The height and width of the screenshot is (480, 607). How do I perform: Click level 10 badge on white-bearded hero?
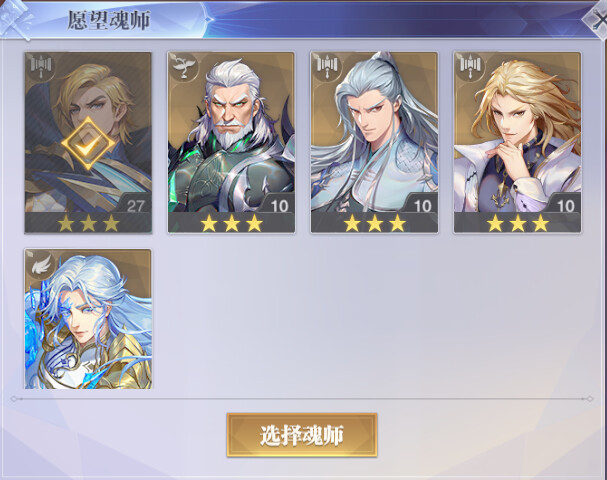(x=279, y=206)
